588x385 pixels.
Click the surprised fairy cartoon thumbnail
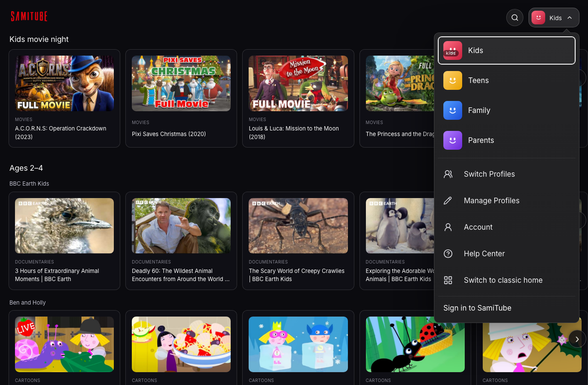point(532,347)
